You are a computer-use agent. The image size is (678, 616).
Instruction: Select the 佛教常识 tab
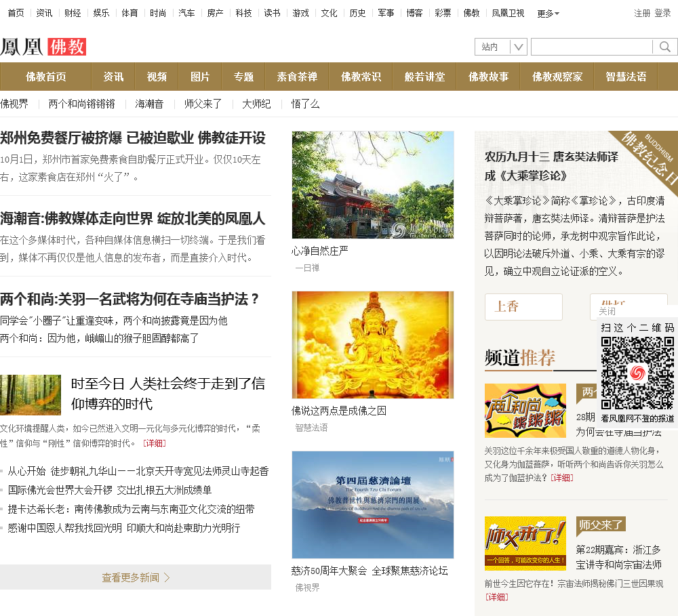[x=361, y=77]
